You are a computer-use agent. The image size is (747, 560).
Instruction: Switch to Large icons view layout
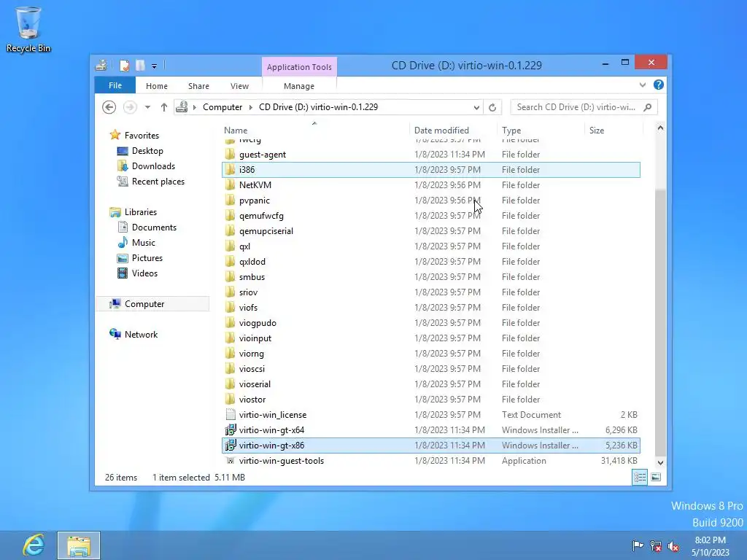[x=656, y=477]
